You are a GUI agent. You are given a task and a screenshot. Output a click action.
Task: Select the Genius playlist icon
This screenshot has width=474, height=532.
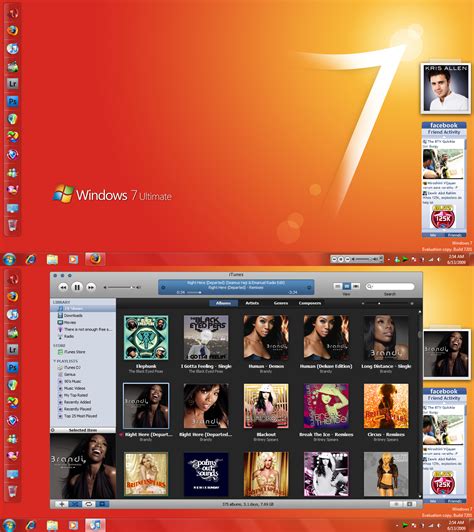pyautogui.click(x=60, y=374)
